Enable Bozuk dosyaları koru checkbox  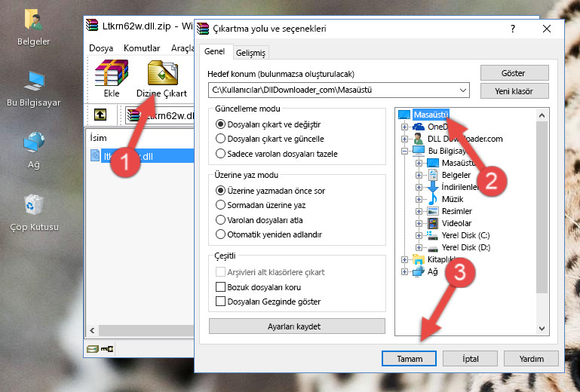tap(220, 287)
